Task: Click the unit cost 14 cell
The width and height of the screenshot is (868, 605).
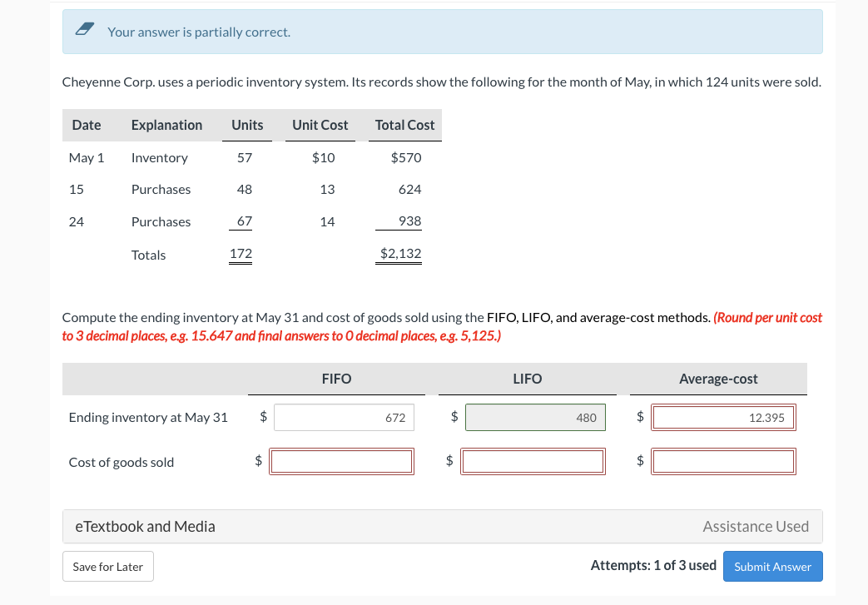Action: pos(327,221)
